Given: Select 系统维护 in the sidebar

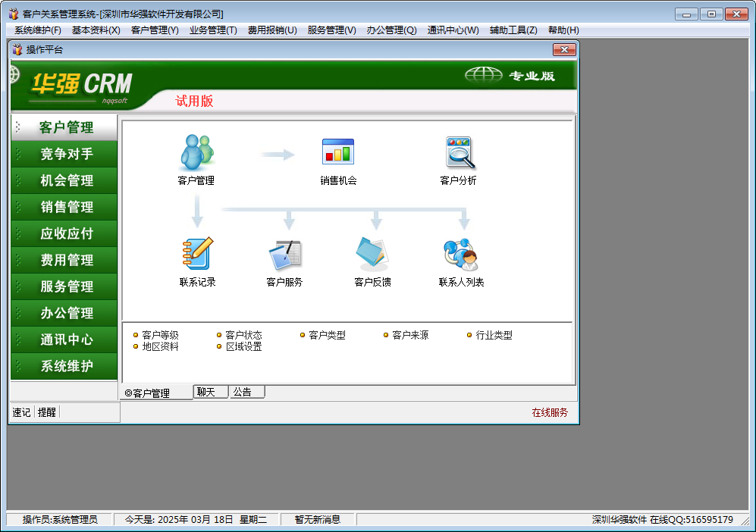Looking at the screenshot, I should tap(64, 366).
